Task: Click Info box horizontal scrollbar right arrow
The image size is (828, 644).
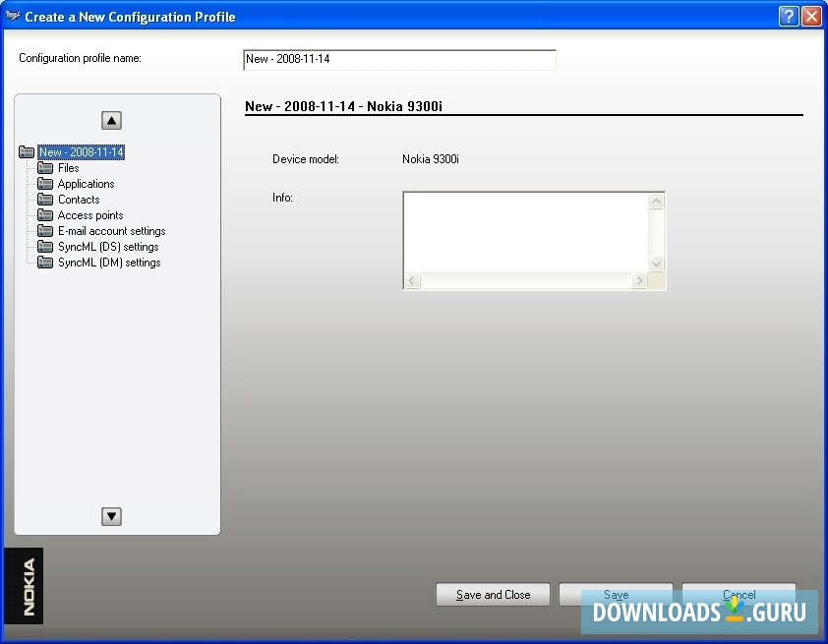Action: [x=639, y=281]
